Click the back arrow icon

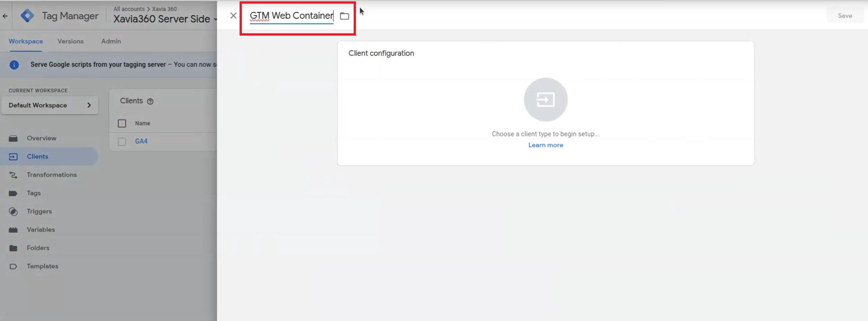coord(5,16)
